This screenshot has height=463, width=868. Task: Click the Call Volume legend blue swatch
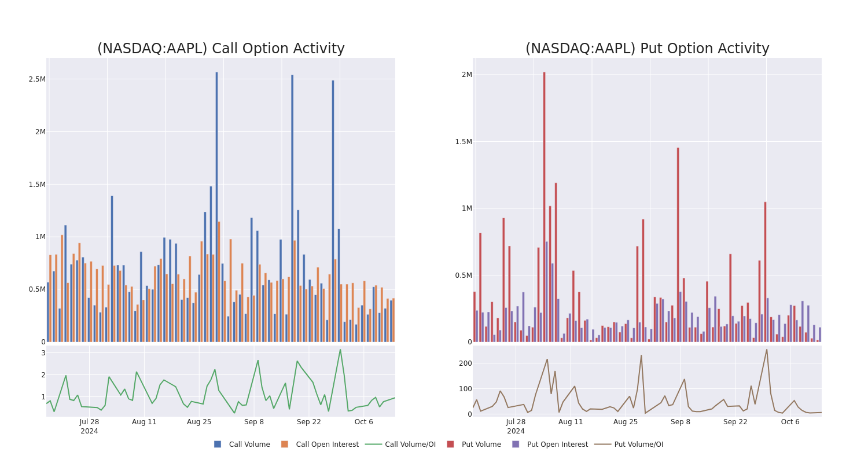[x=218, y=444]
